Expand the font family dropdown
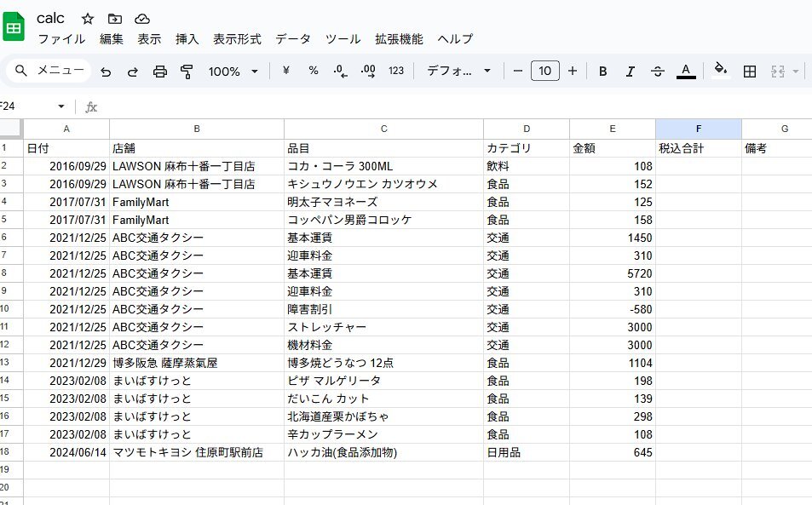Image resolution: width=812 pixels, height=505 pixels. pyautogui.click(x=459, y=72)
